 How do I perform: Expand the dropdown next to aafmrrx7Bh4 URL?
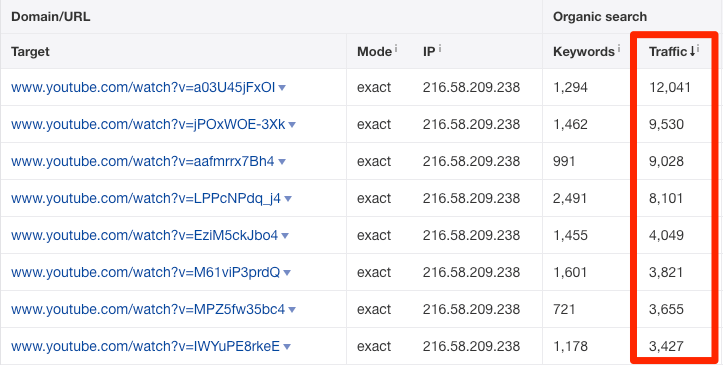click(282, 162)
